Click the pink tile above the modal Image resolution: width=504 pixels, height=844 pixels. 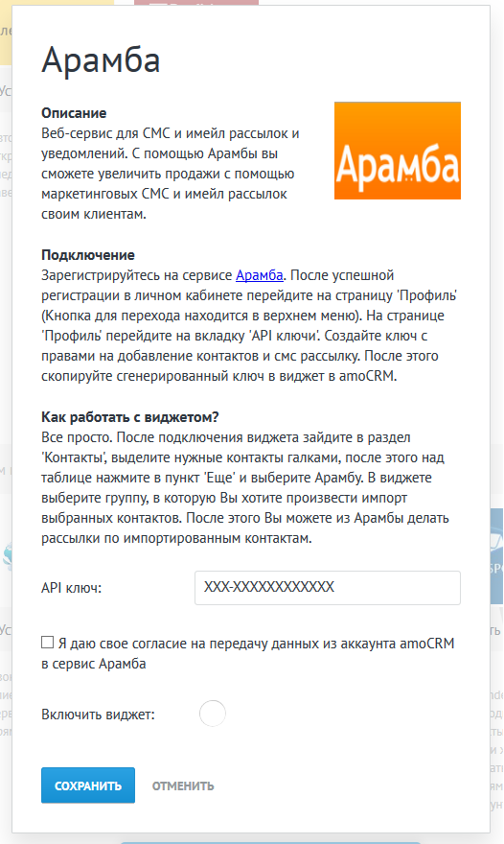click(196, 2)
